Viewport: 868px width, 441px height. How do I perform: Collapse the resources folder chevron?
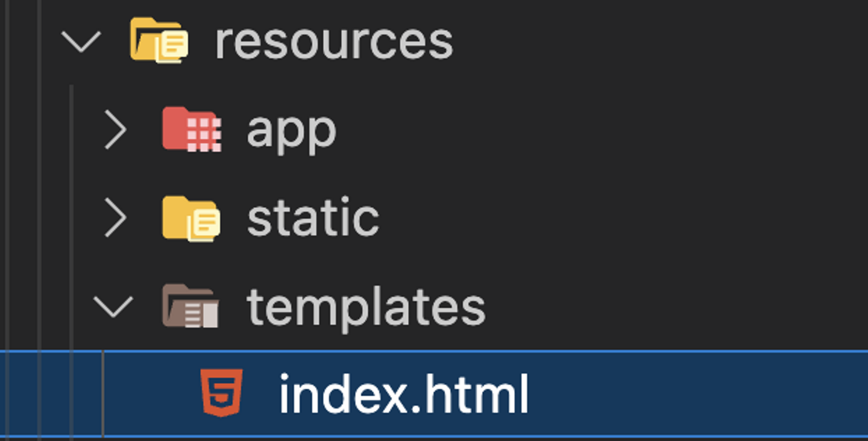82,42
